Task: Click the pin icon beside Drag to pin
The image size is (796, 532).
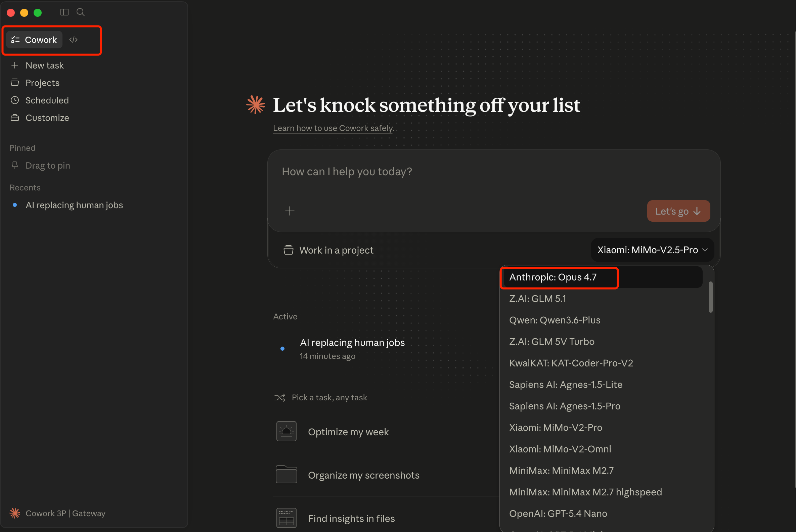Action: click(14, 165)
